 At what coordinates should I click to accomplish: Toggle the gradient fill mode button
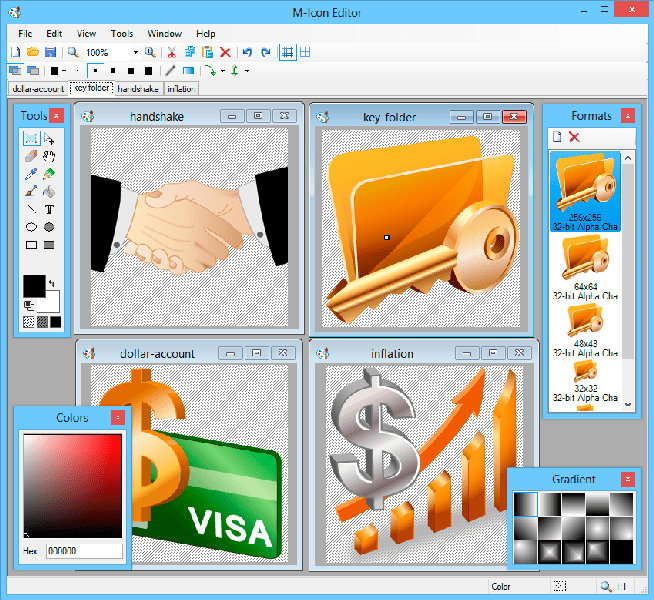[189, 71]
